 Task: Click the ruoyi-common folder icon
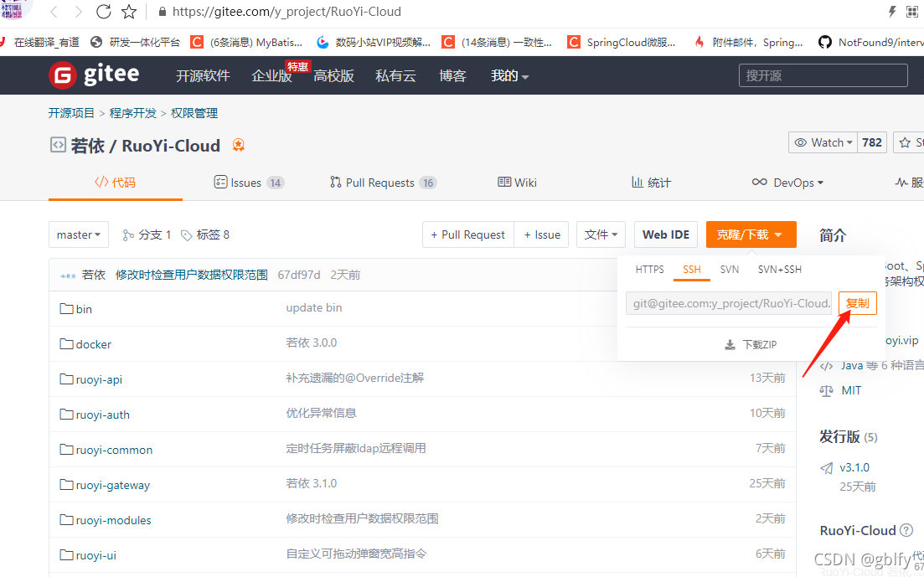[66, 450]
